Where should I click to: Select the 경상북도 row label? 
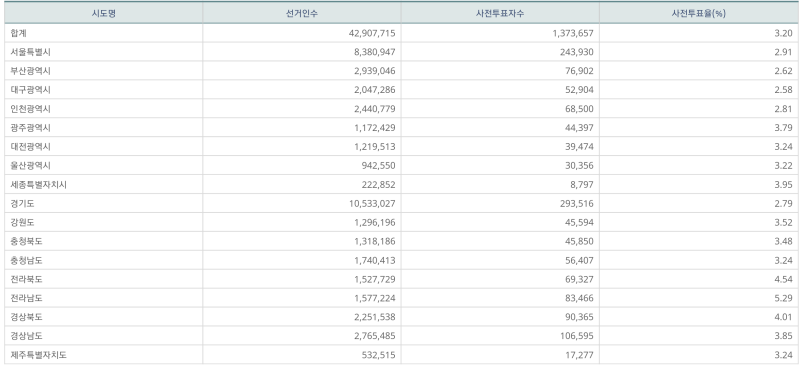point(27,317)
